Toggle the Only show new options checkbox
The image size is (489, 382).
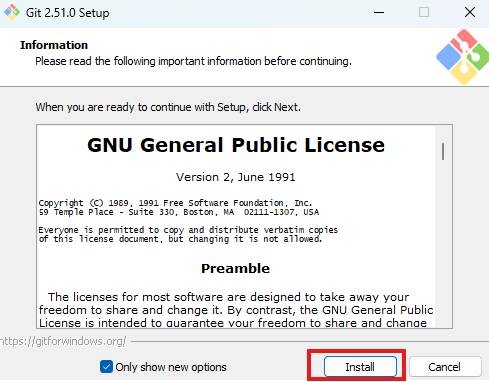click(x=106, y=367)
